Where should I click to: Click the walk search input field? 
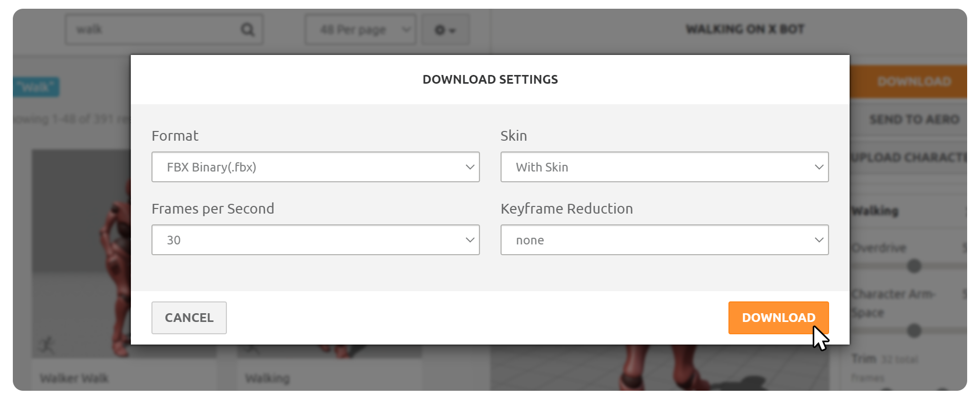click(x=154, y=30)
